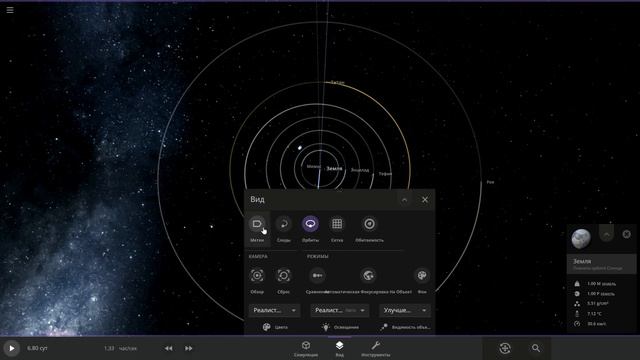Expand the Видимость объектов section
This screenshot has width=640, height=360.
coord(405,327)
